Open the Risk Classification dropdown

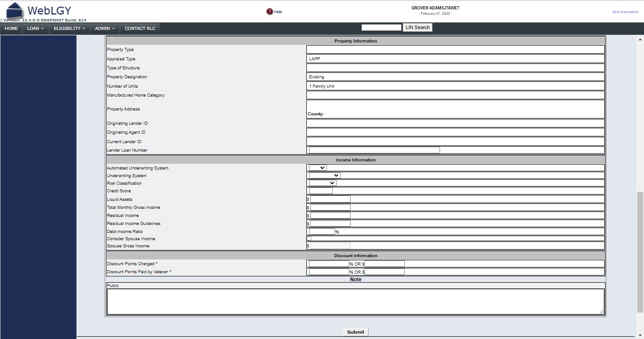322,183
